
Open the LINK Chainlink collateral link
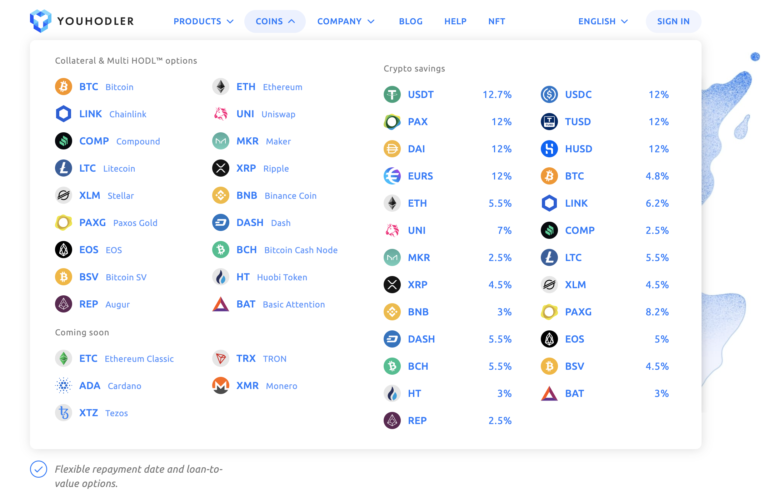100,114
